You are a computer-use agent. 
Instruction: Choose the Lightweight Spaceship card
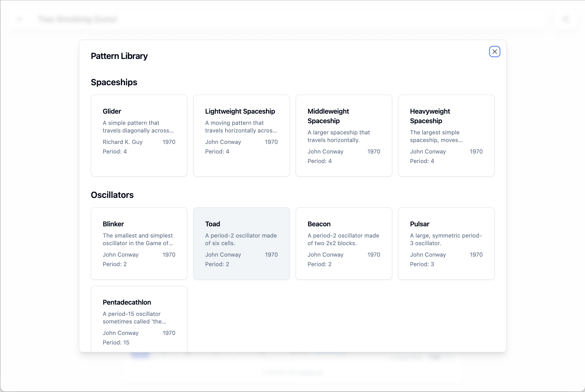coord(241,136)
